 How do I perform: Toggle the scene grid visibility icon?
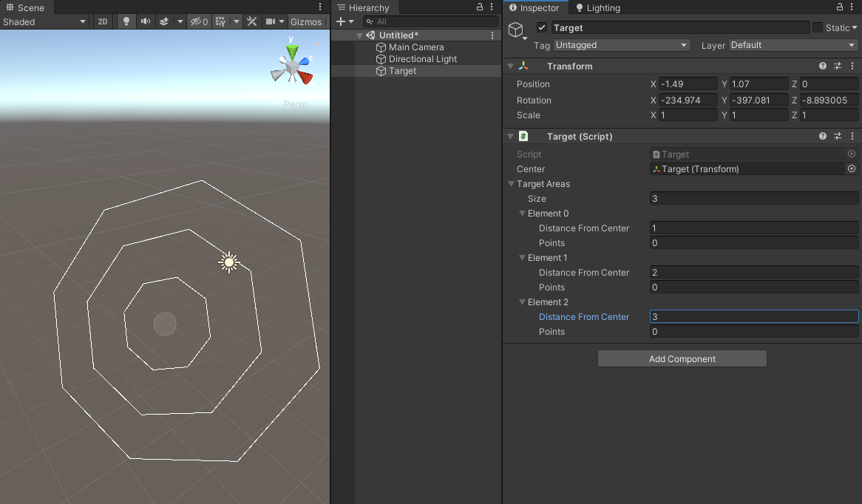tap(220, 21)
